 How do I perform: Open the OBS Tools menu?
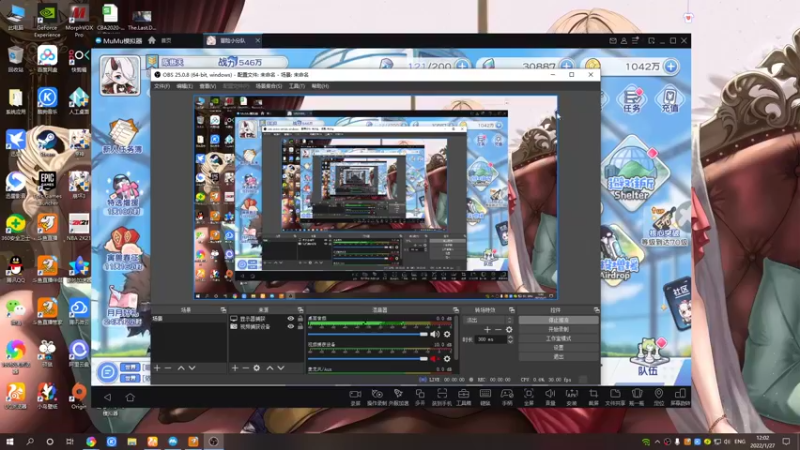click(296, 86)
